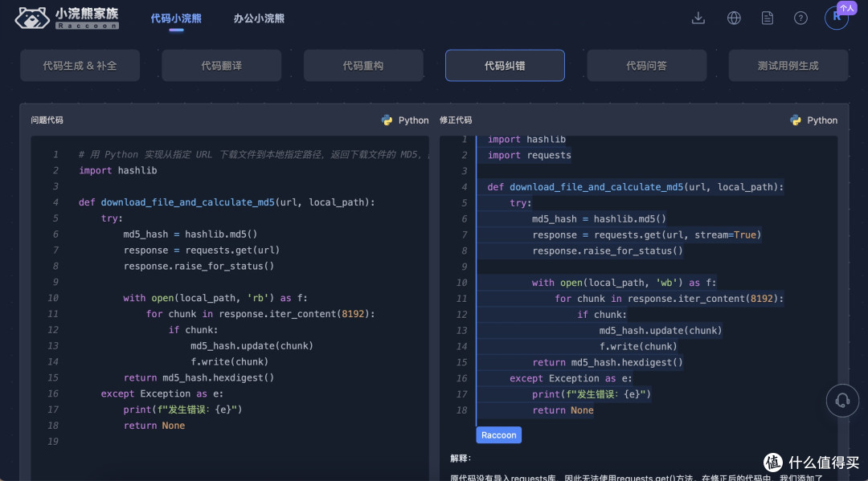This screenshot has width=868, height=481.
Task: Click 'response = requests.get(url)' line in problem code
Action: pyautogui.click(x=202, y=250)
